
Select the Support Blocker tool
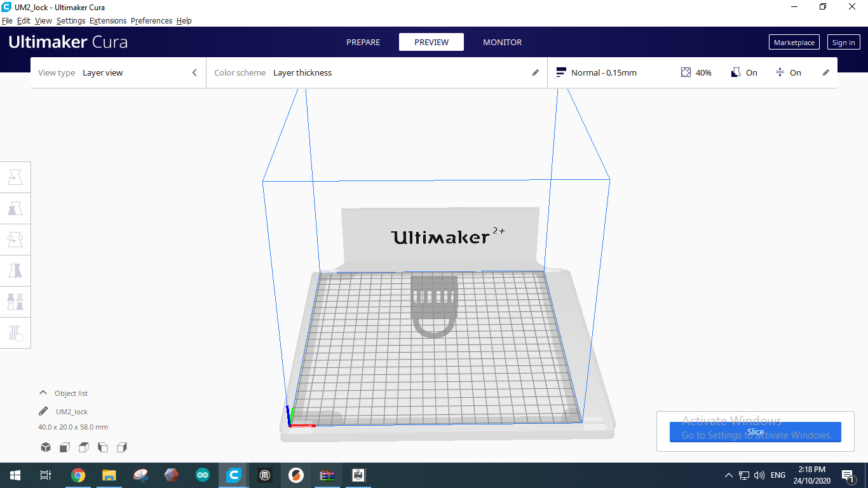(x=15, y=332)
